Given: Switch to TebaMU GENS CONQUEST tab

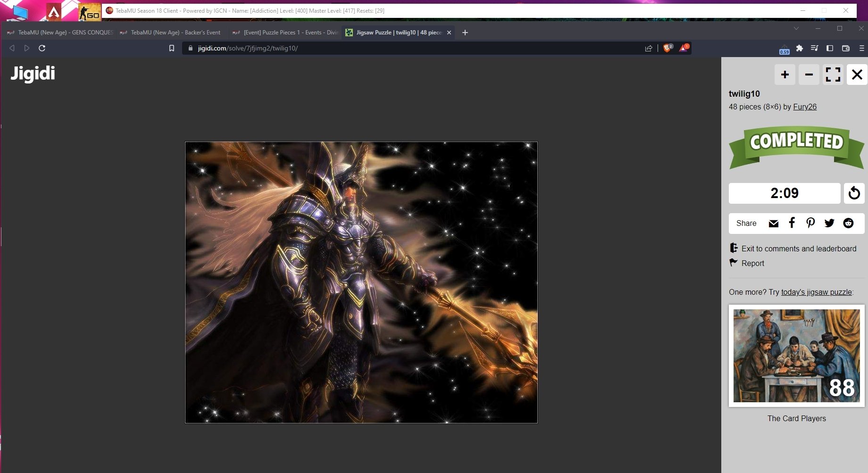Looking at the screenshot, I should tap(60, 33).
